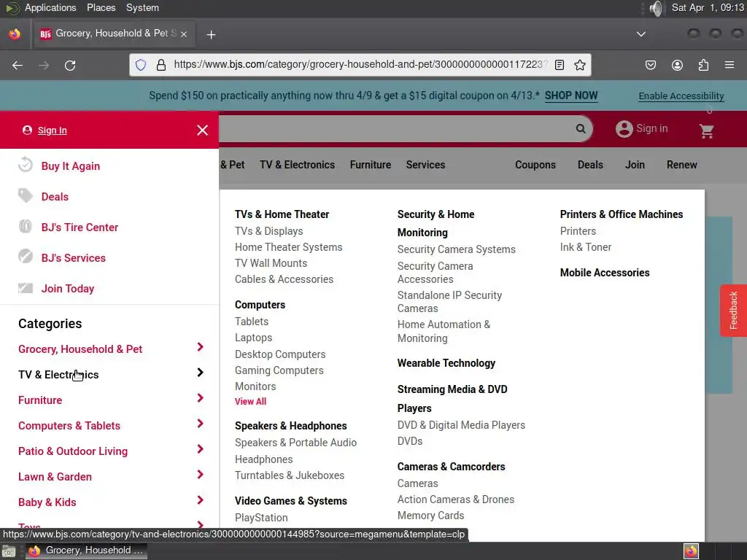
Task: Open the Firefox hamburger menu
Action: pos(729,65)
